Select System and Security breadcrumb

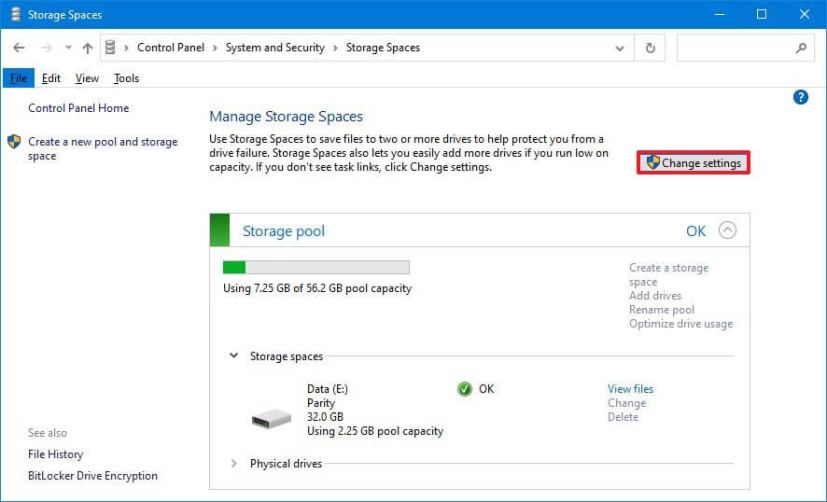[x=275, y=47]
